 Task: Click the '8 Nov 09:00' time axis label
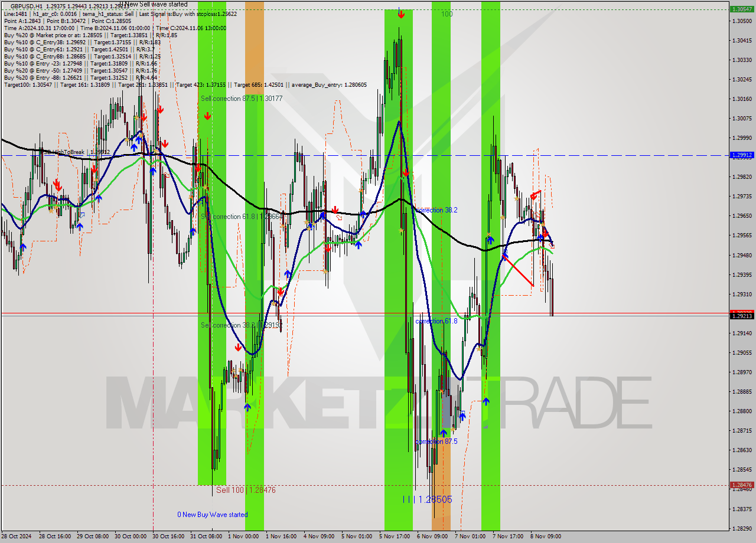coord(546,537)
